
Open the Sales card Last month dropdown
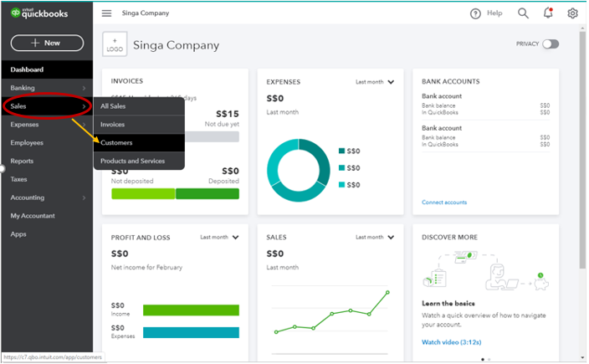[375, 238]
